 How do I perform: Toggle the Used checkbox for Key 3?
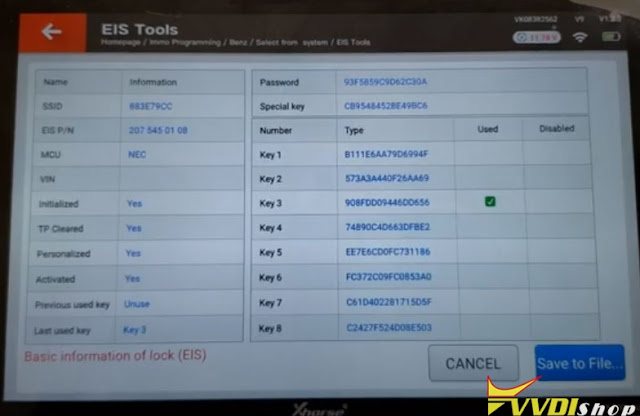click(490, 201)
